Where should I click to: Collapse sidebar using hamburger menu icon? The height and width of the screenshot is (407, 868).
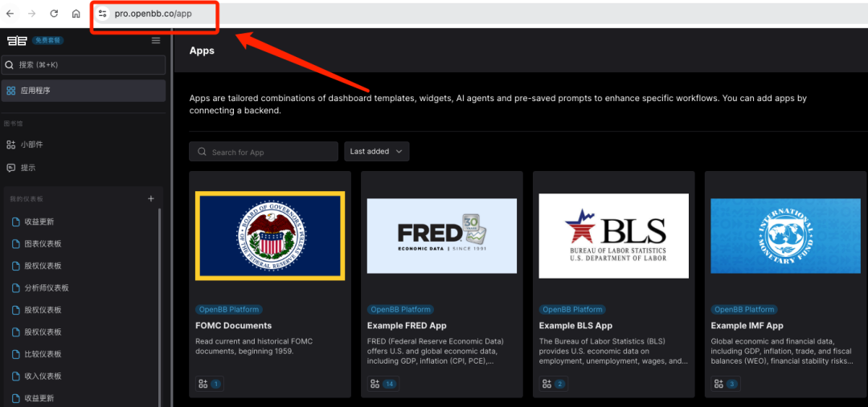[156, 40]
